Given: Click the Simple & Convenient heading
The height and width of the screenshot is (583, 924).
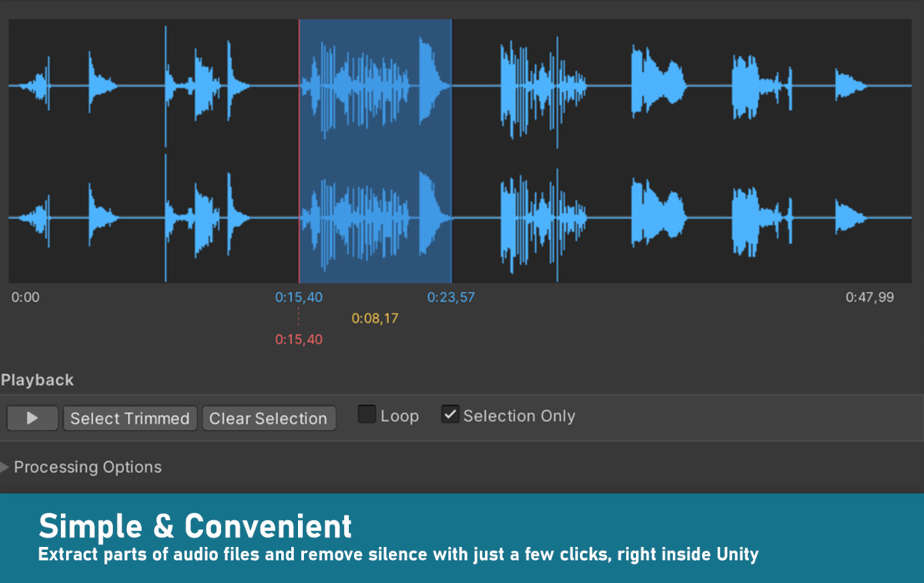Looking at the screenshot, I should 196,527.
